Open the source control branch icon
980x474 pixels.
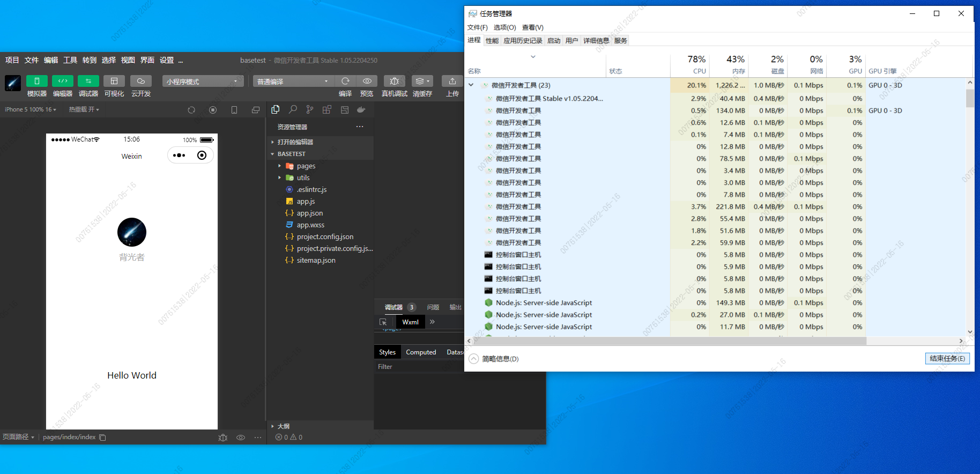(310, 109)
